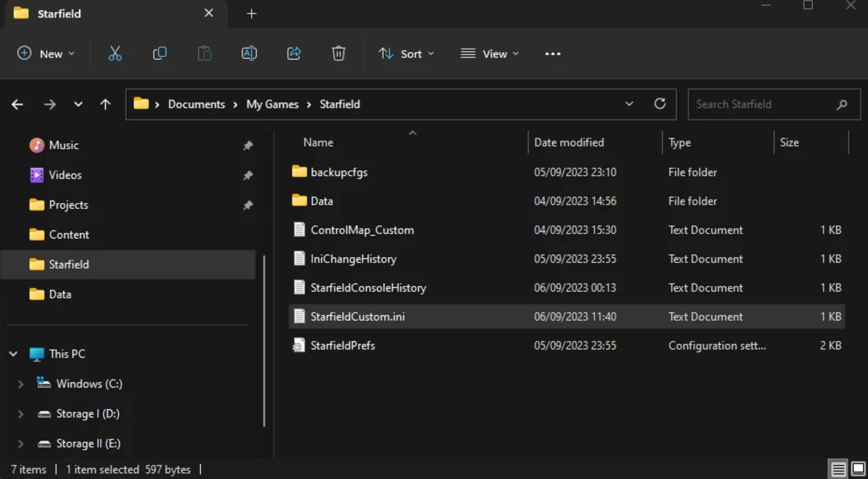Click the Share icon in toolbar

click(x=294, y=54)
